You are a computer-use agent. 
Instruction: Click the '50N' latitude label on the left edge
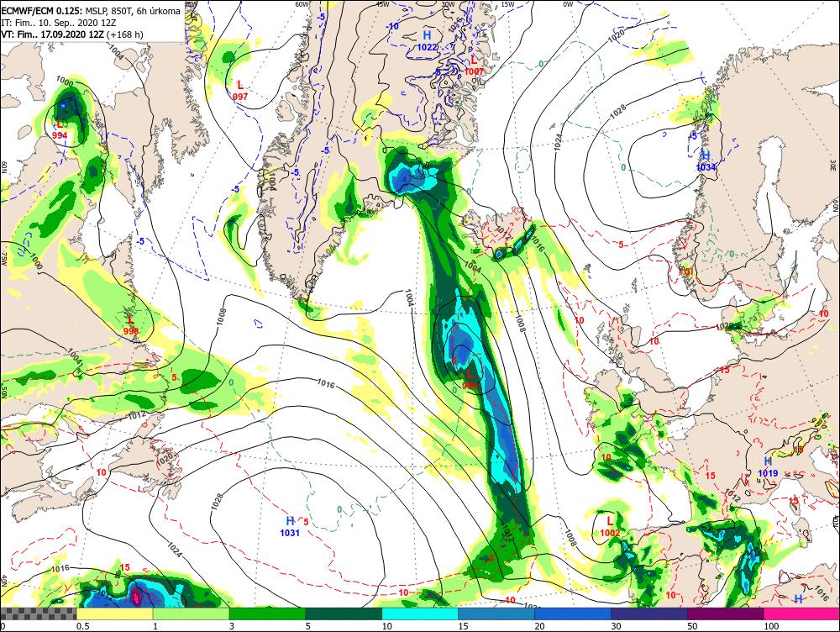[x=3, y=391]
